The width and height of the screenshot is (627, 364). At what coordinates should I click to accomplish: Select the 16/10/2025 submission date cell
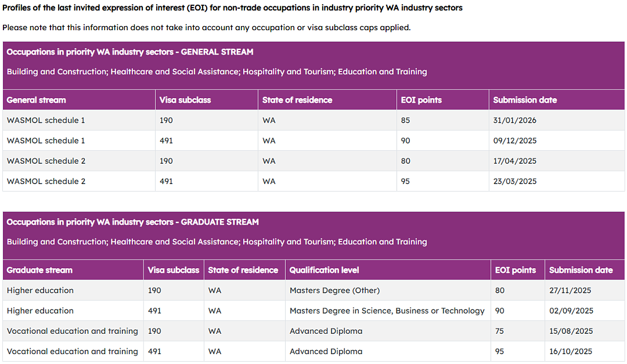click(x=585, y=351)
